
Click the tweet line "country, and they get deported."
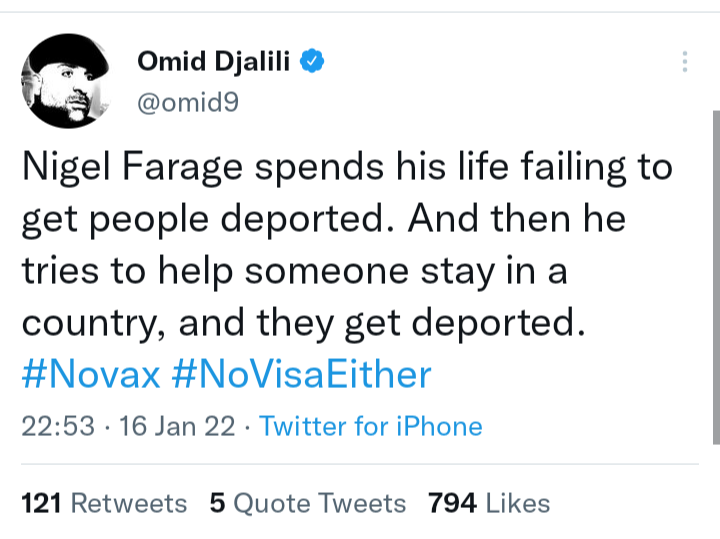(300, 323)
